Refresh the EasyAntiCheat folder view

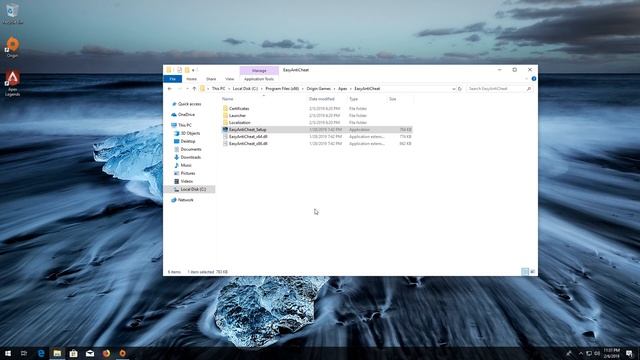(x=460, y=89)
